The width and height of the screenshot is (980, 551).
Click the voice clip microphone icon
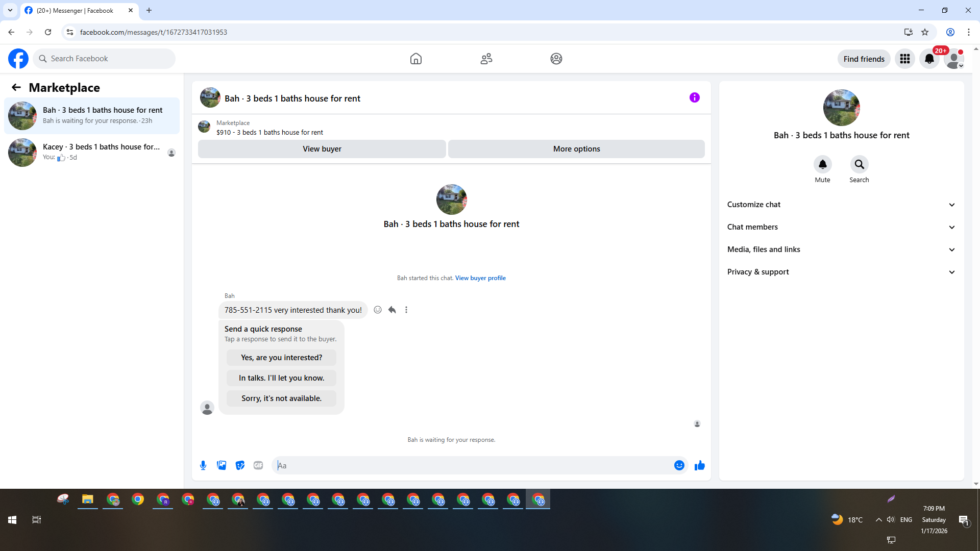pos(203,465)
